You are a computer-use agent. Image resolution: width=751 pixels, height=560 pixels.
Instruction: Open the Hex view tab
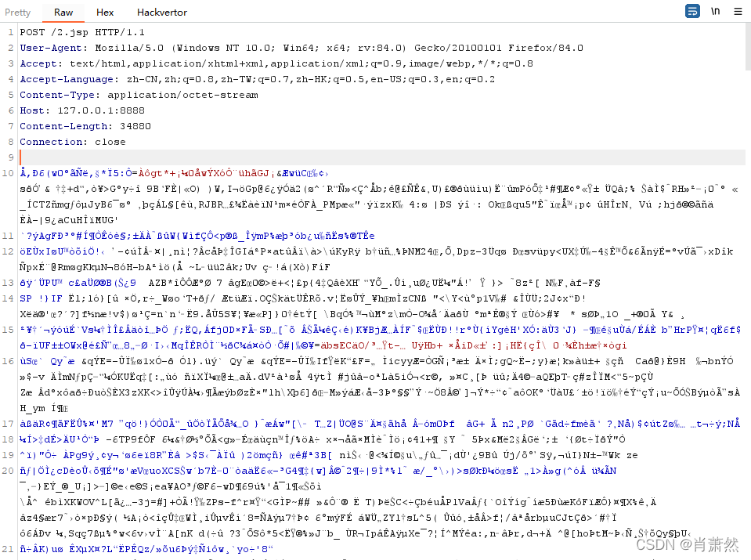(105, 12)
